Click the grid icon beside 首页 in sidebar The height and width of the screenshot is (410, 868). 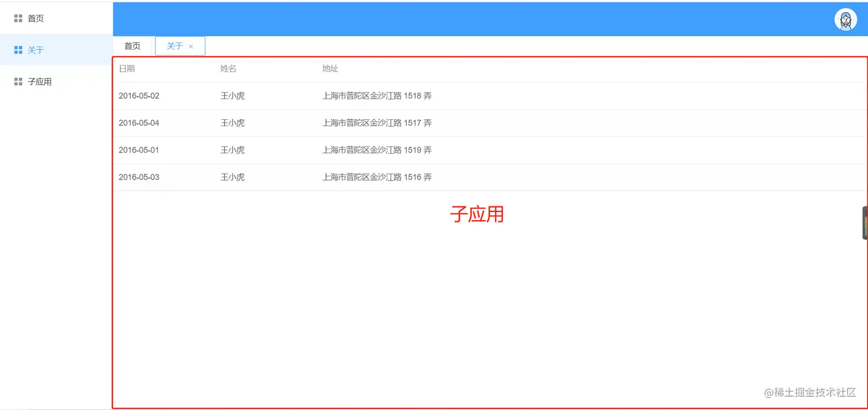tap(18, 18)
